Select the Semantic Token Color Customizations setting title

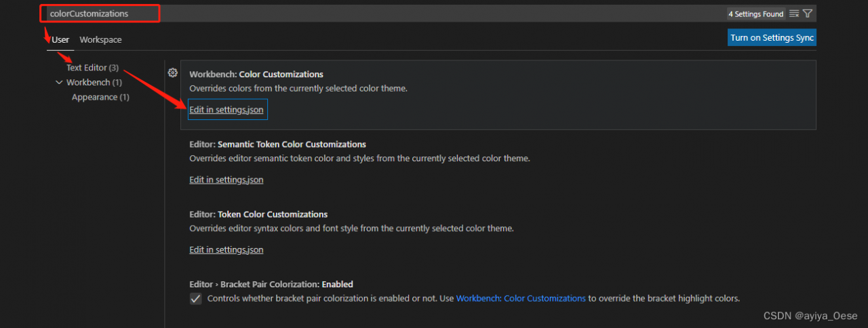pyautogui.click(x=277, y=144)
